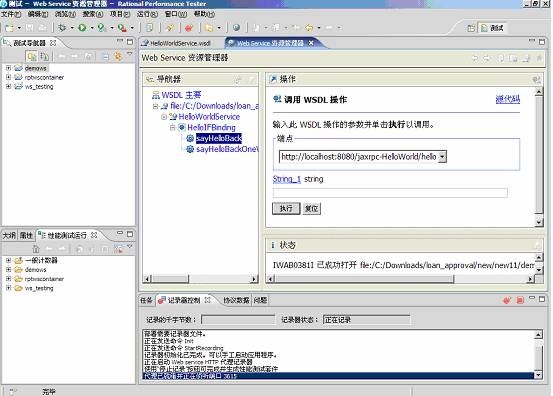Click collapse-all icon in test navigator toolbar
Viewport: 553px width, 396px height.
point(105,56)
